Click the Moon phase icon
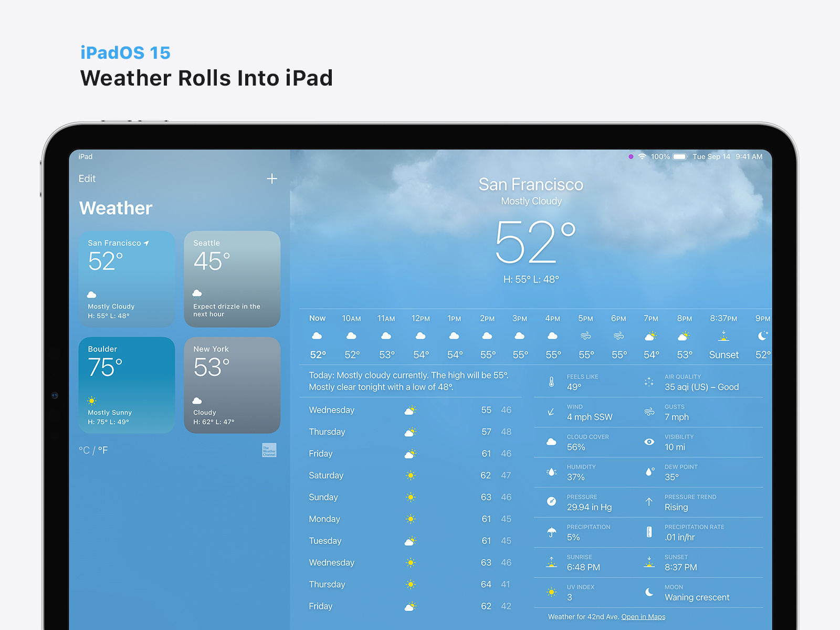Viewport: 840px width, 630px height. point(649,592)
